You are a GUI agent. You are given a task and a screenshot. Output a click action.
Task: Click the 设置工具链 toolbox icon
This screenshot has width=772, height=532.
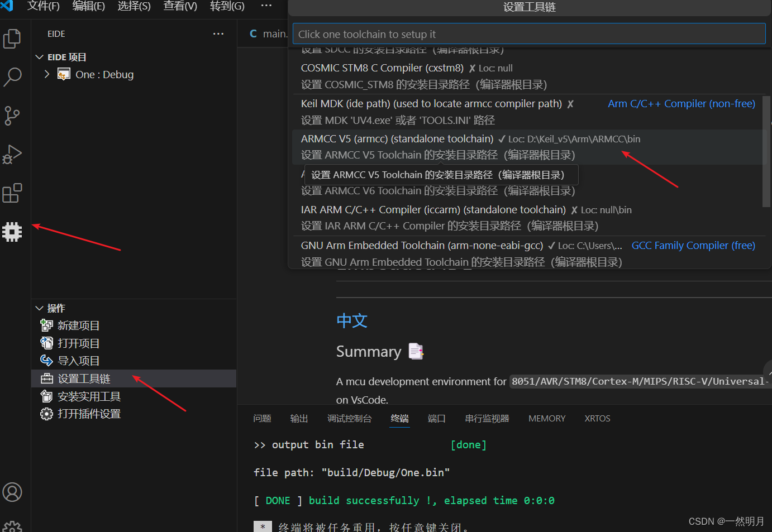46,378
